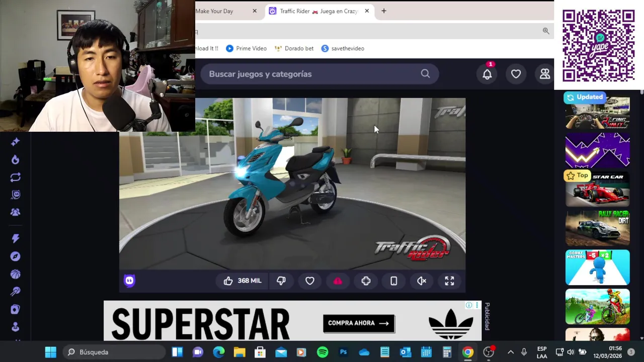Enter fullscreen mode for the game
The width and height of the screenshot is (644, 362).
449,281
